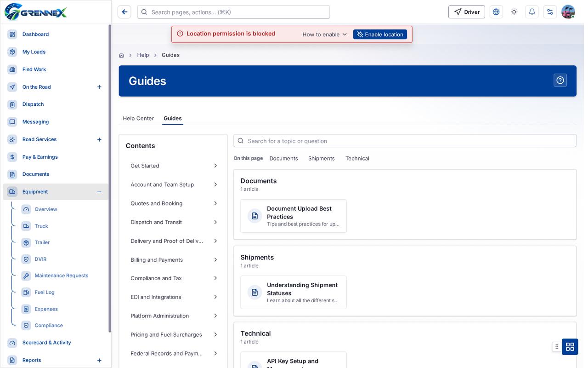Image resolution: width=588 pixels, height=368 pixels.
Task: Expand the On the Road section
Action: [x=99, y=87]
